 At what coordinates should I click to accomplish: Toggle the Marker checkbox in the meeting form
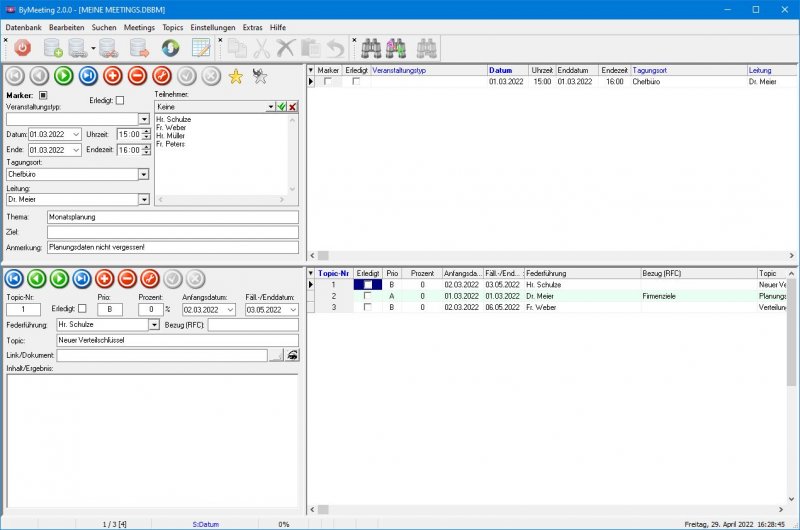43,95
